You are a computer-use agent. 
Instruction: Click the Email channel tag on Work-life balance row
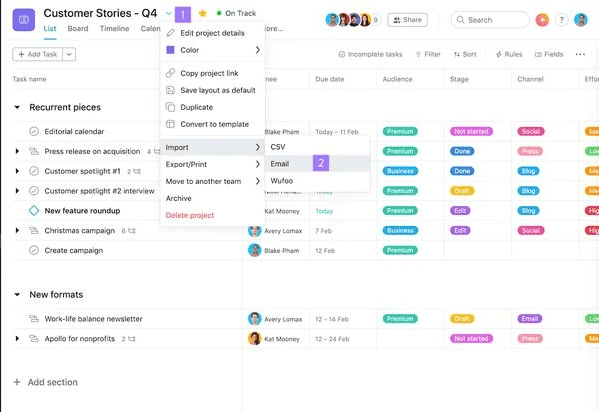529,319
